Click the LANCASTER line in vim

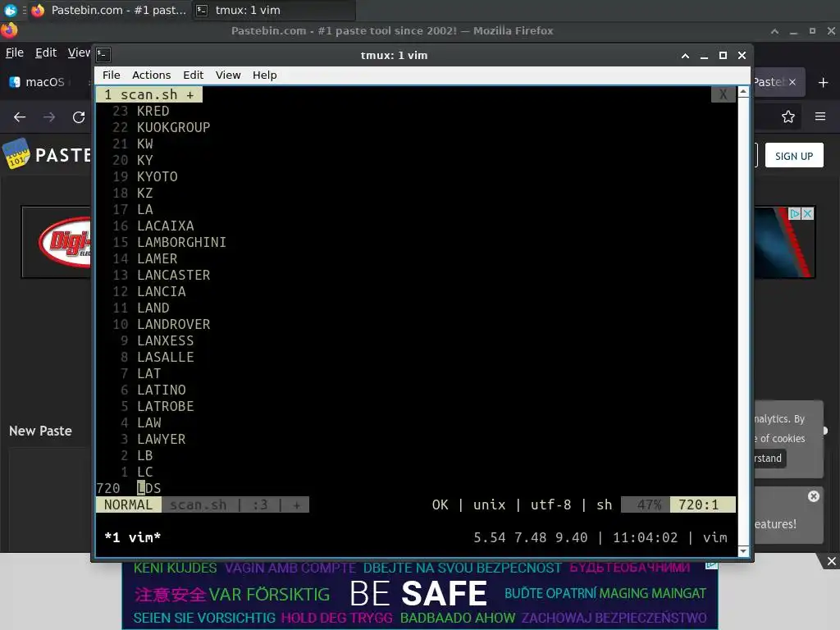[x=174, y=275]
